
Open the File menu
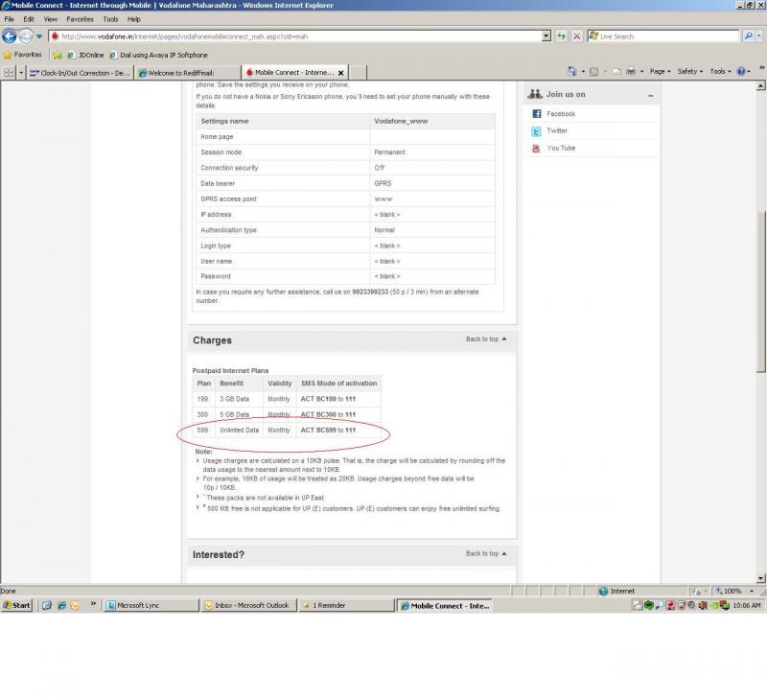pos(10,19)
